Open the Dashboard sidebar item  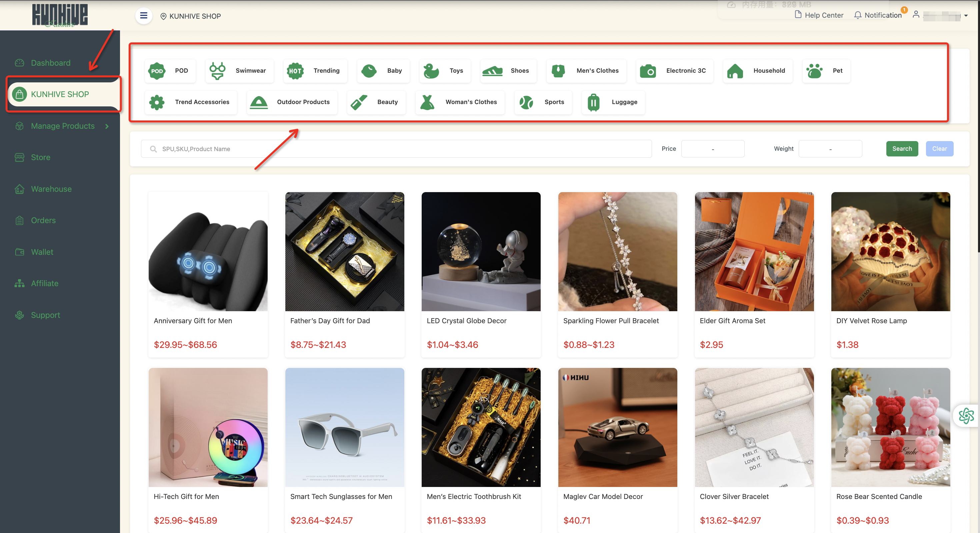tap(50, 63)
